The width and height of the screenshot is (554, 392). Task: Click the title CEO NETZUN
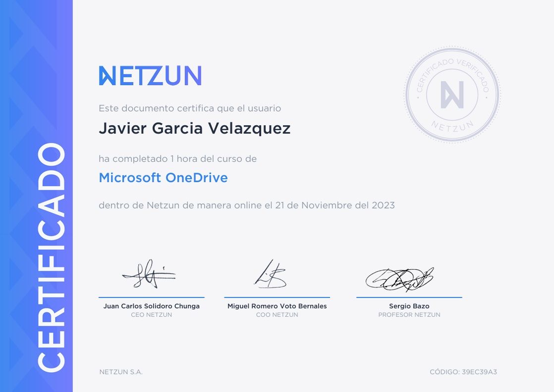151,315
